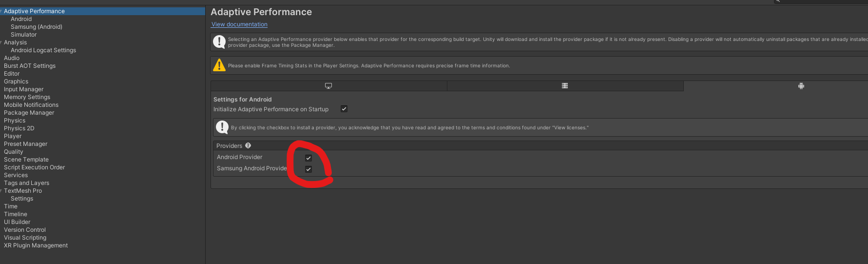This screenshot has height=264, width=868.
Task: Open the View documentation link
Action: 239,24
